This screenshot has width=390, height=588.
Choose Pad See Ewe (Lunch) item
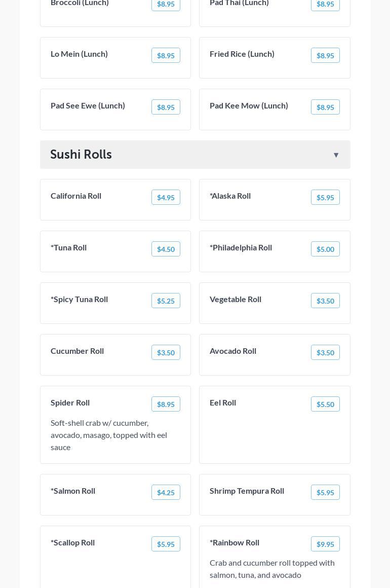(88, 106)
